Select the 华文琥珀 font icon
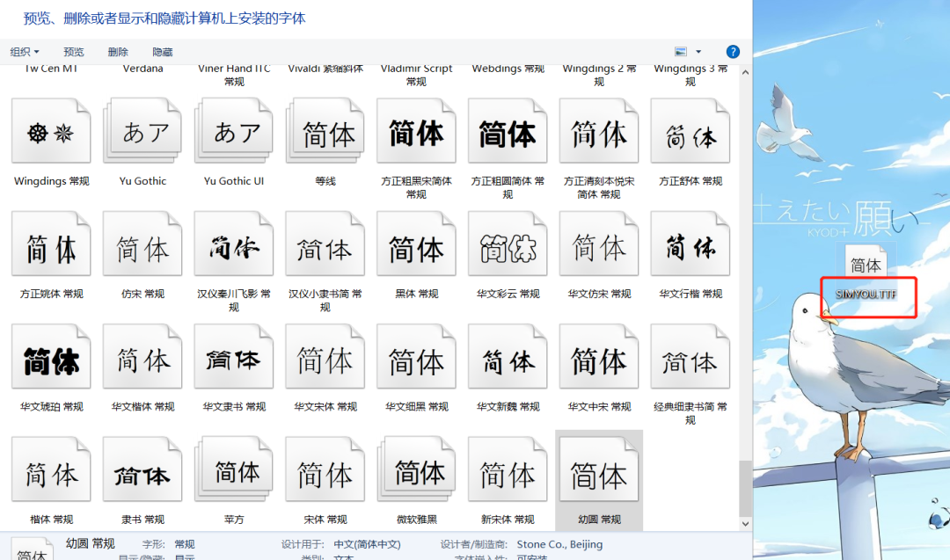Screen dimensions: 950x560 [x=52, y=357]
